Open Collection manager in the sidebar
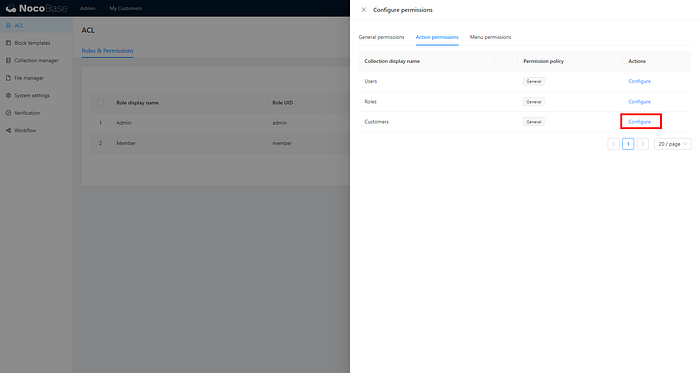The image size is (700, 373). 36,60
